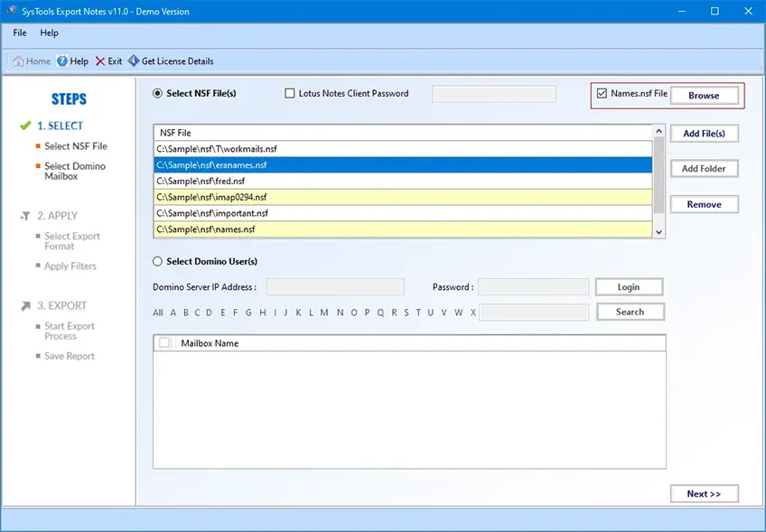Select row C:\Sample\nsf\fred.nsf
The image size is (766, 532).
(x=403, y=182)
